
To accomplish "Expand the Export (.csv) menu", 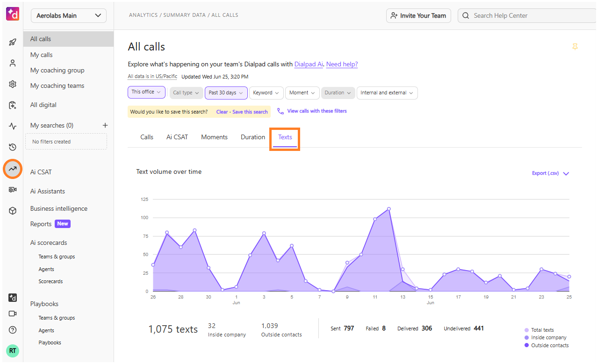I will 550,173.
